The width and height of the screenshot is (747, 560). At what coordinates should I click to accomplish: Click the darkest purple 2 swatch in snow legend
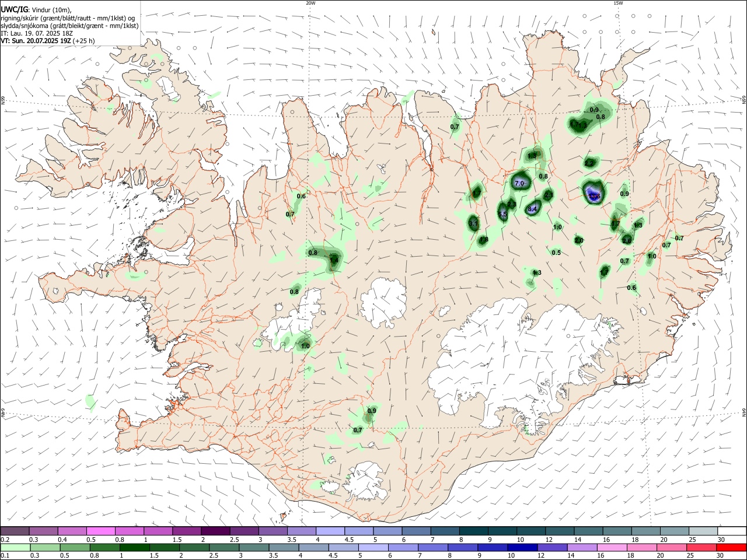click(x=215, y=531)
